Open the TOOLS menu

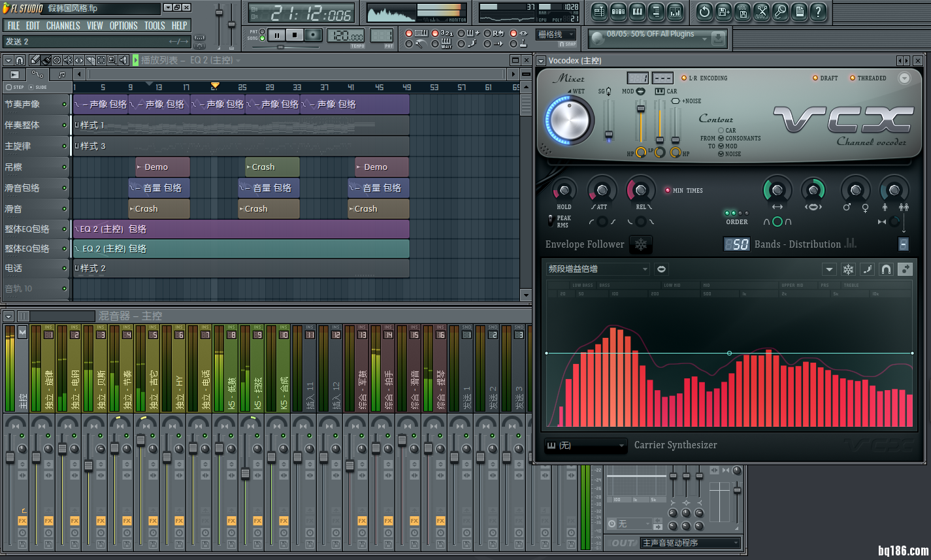pyautogui.click(x=155, y=25)
